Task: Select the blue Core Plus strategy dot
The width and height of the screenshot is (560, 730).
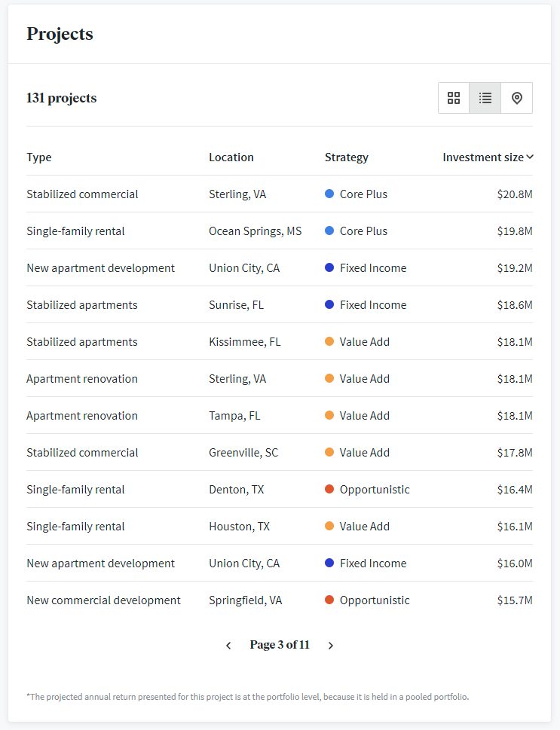Action: pos(329,194)
